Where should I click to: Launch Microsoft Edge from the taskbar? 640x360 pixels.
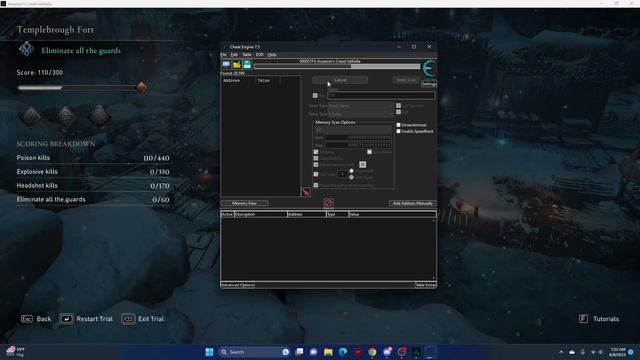coord(343,352)
